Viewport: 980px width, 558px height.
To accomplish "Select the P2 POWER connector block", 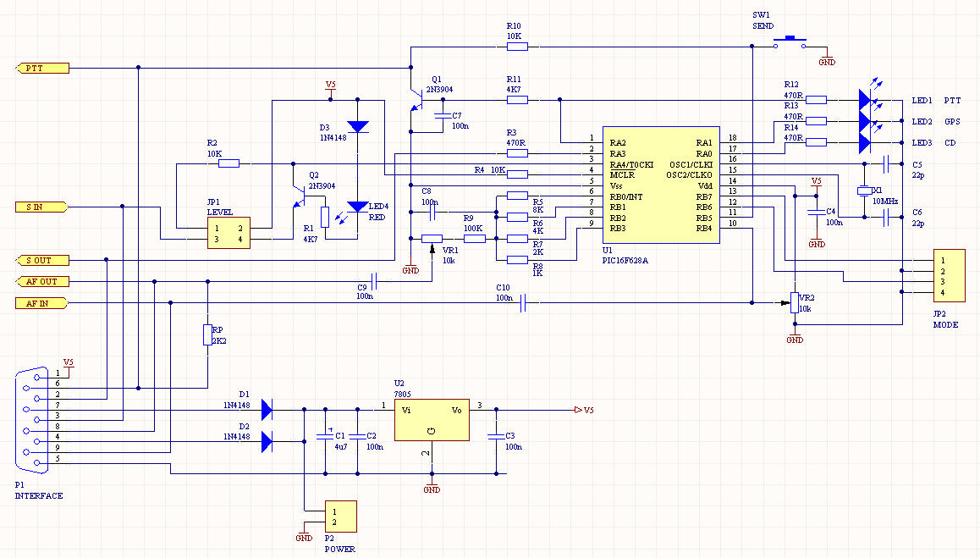I will [x=340, y=517].
